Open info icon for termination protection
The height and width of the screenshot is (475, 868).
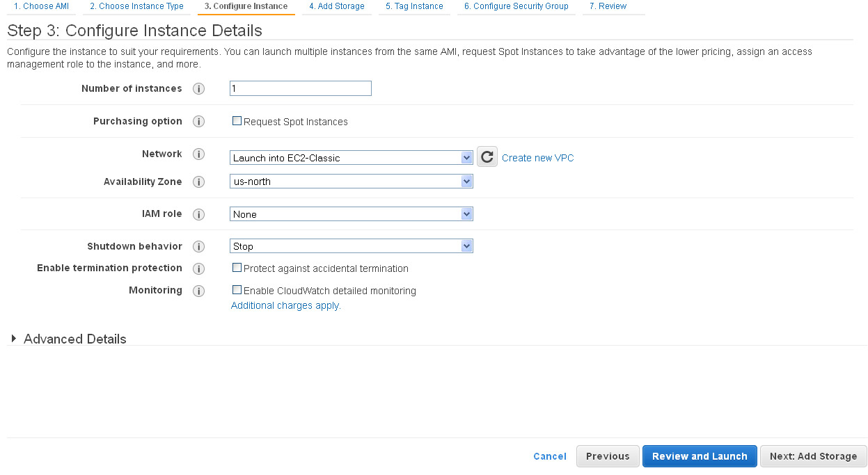point(198,268)
